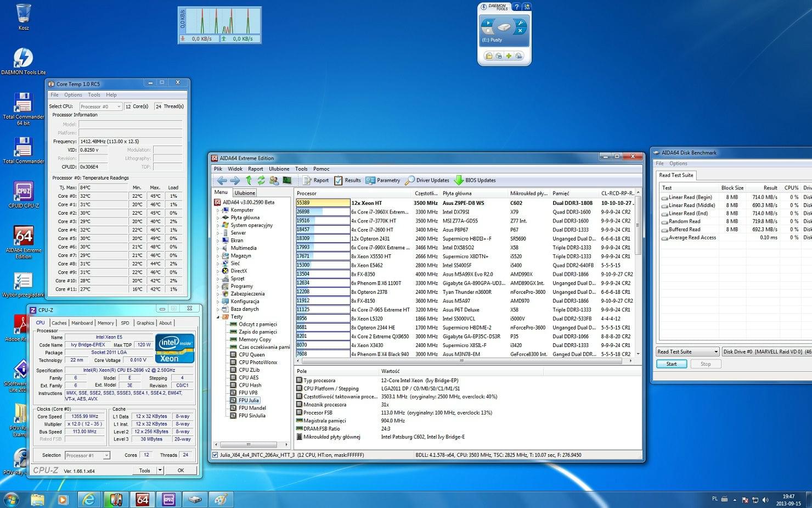The height and width of the screenshot is (508, 812).
Task: Click DAEMON Tools gadget X remove button
Action: [520, 31]
